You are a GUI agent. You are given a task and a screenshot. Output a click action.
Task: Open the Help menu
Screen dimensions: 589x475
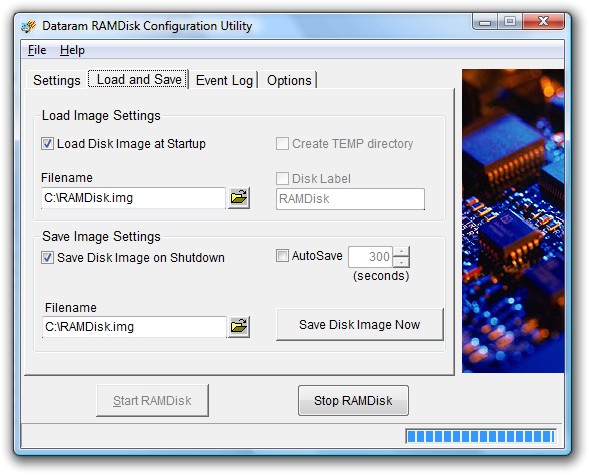(72, 50)
